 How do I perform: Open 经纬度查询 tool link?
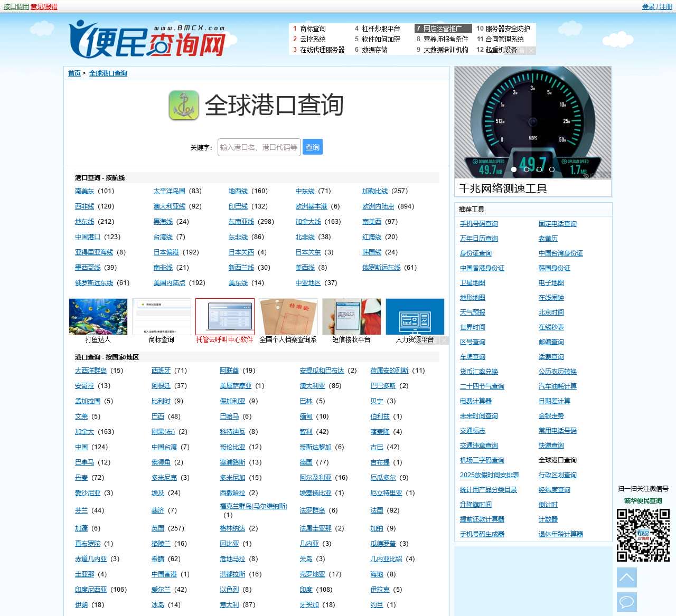tap(555, 490)
